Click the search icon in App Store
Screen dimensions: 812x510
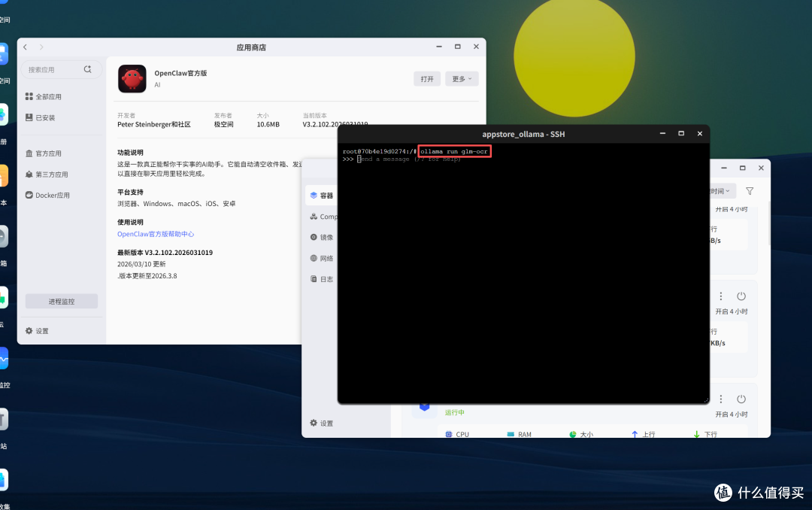(x=87, y=69)
